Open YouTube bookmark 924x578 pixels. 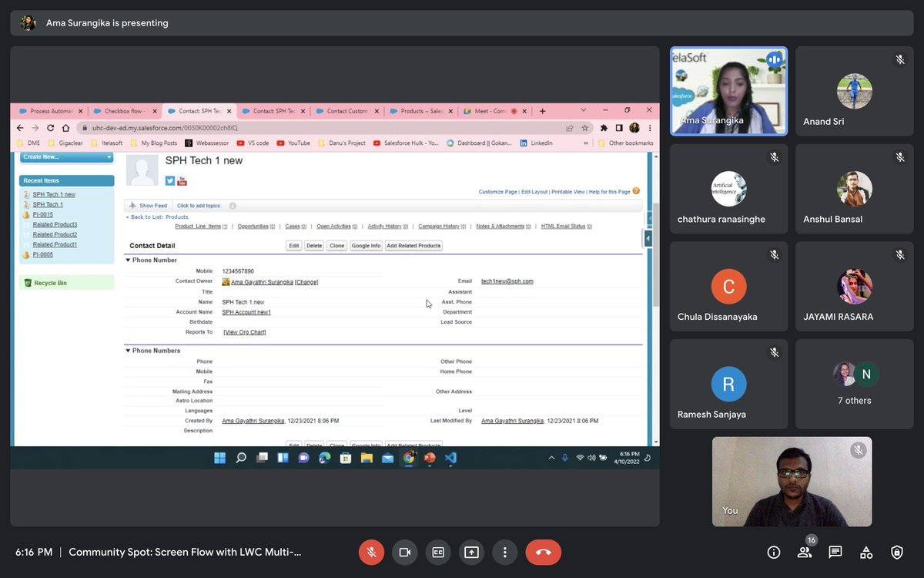(293, 143)
